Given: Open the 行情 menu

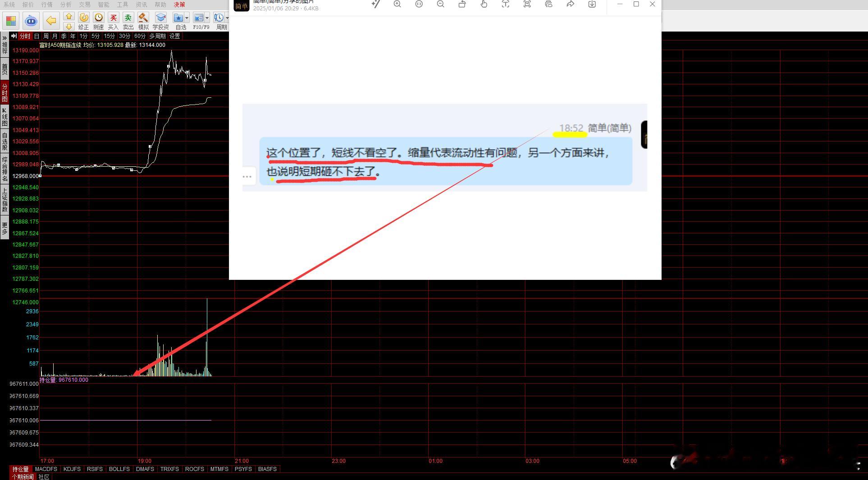Looking at the screenshot, I should 47,5.
